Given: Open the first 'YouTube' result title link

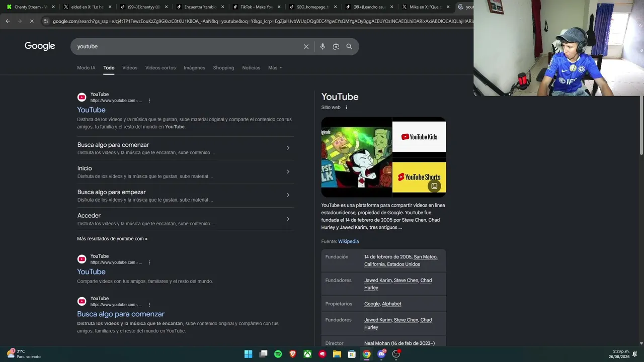Looking at the screenshot, I should (x=91, y=110).
